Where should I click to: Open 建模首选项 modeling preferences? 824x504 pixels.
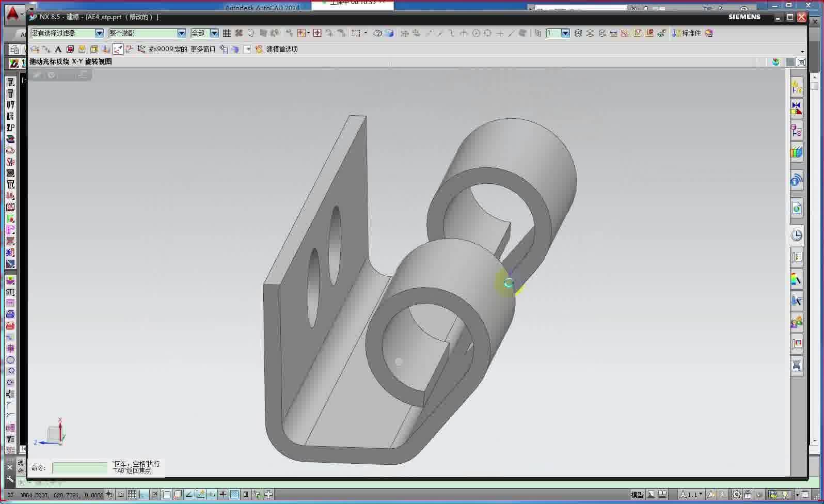[281, 49]
